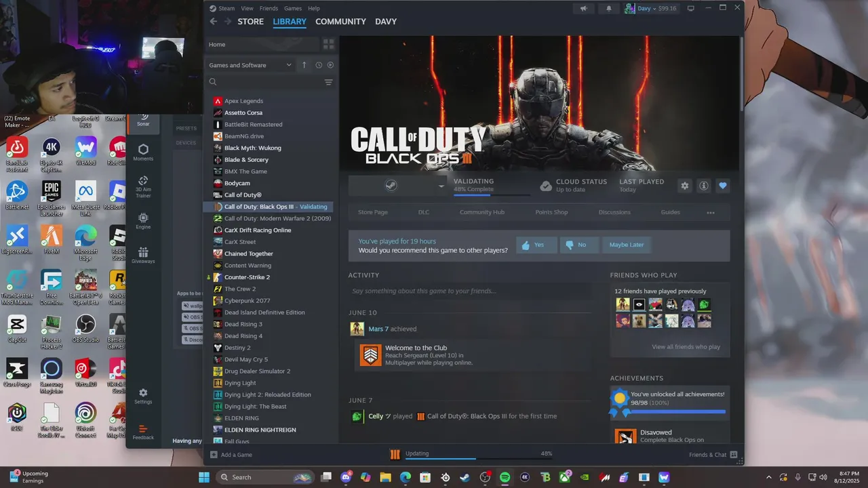Viewport: 868px width, 488px height.
Task: Open Epic Games Launcher desktop icon
Action: 52,198
